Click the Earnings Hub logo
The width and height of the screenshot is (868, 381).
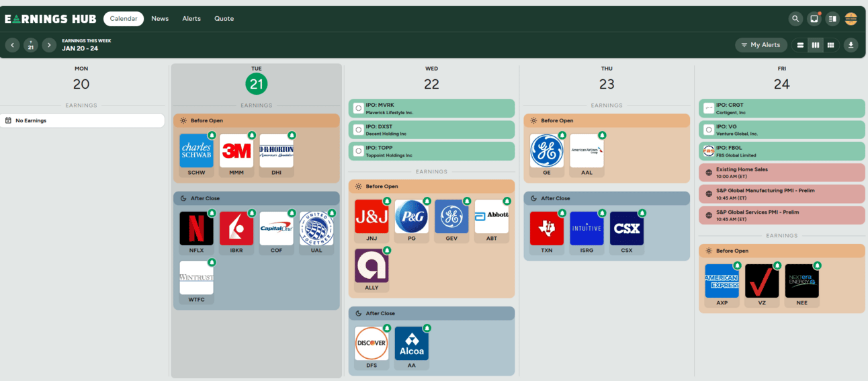pyautogui.click(x=50, y=19)
